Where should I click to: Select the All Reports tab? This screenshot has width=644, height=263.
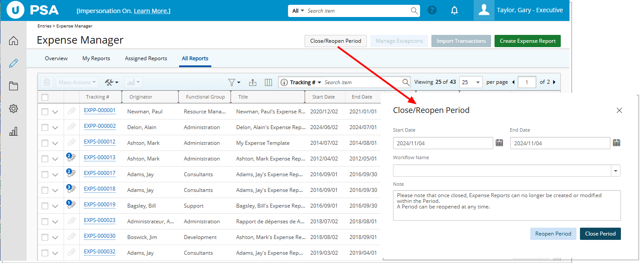[195, 58]
